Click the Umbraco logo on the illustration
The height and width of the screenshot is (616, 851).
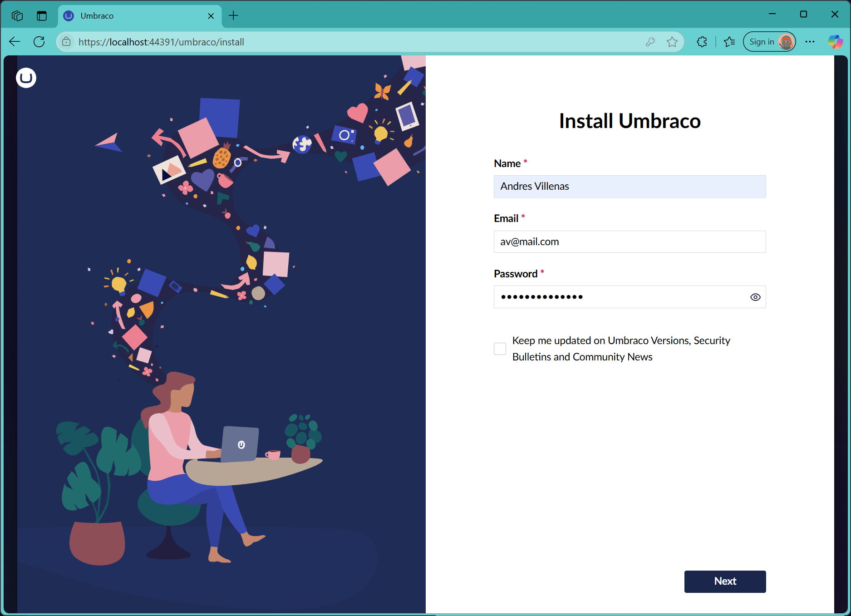click(x=26, y=78)
